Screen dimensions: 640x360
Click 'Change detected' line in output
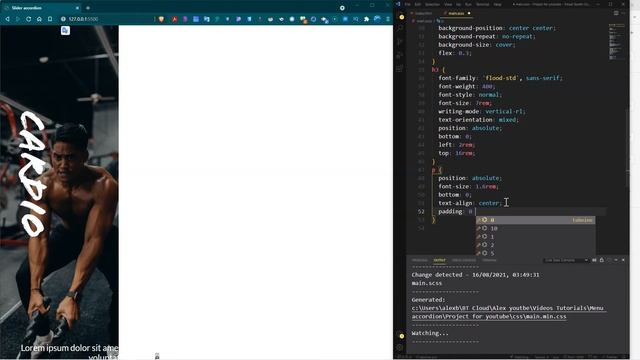point(476,275)
